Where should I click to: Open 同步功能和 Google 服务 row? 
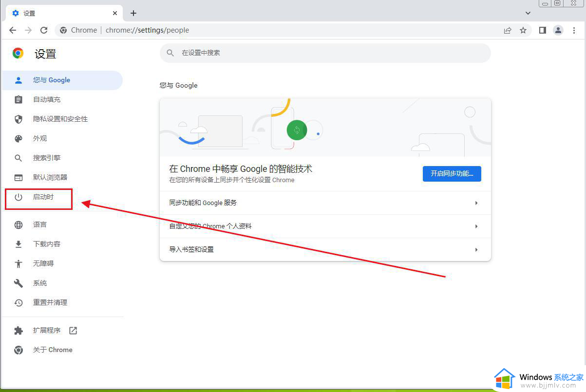325,203
